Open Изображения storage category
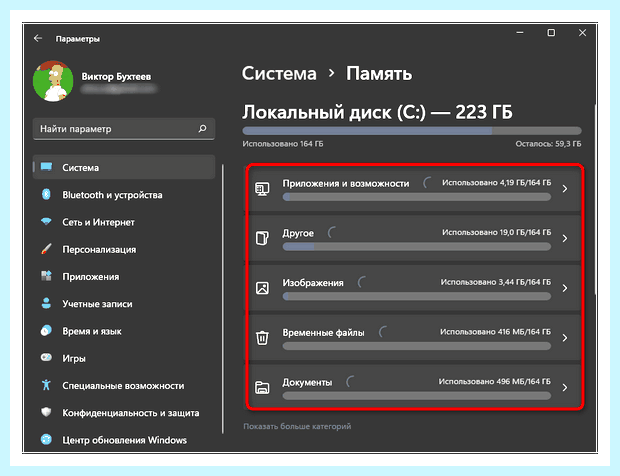This screenshot has height=476, width=620. 414,288
